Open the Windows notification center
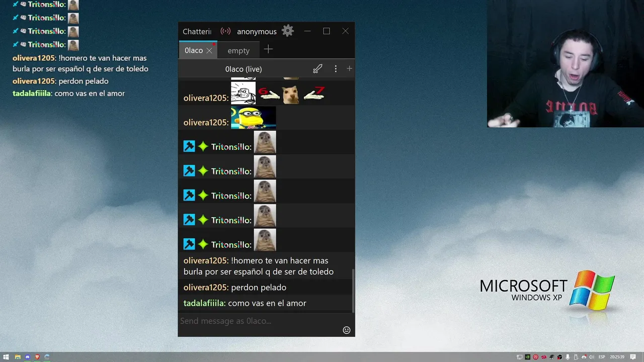644x362 pixels. point(633,357)
